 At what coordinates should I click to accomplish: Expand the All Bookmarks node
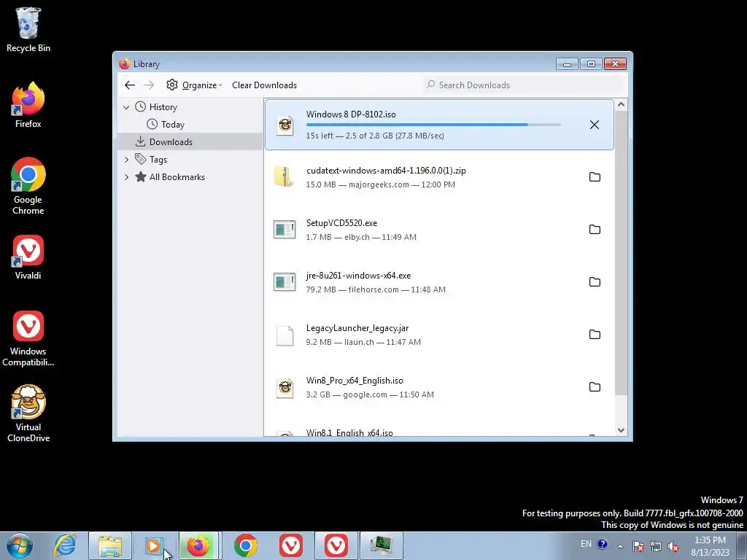[x=126, y=177]
